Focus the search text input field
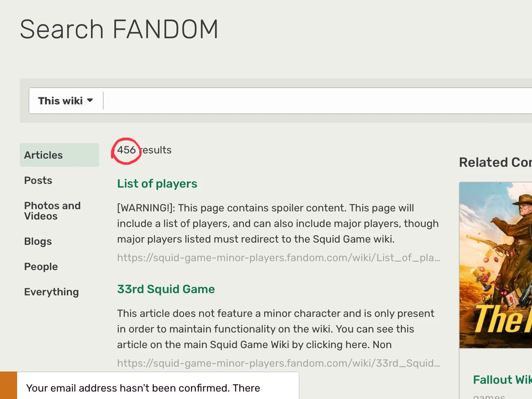Screen dimensions: 532x399 click(316, 101)
